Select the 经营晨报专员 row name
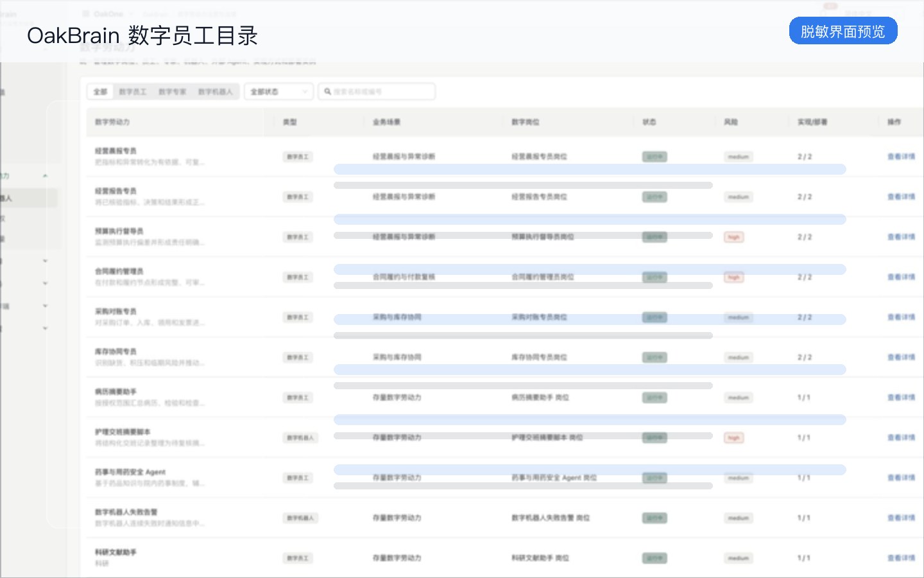 116,151
